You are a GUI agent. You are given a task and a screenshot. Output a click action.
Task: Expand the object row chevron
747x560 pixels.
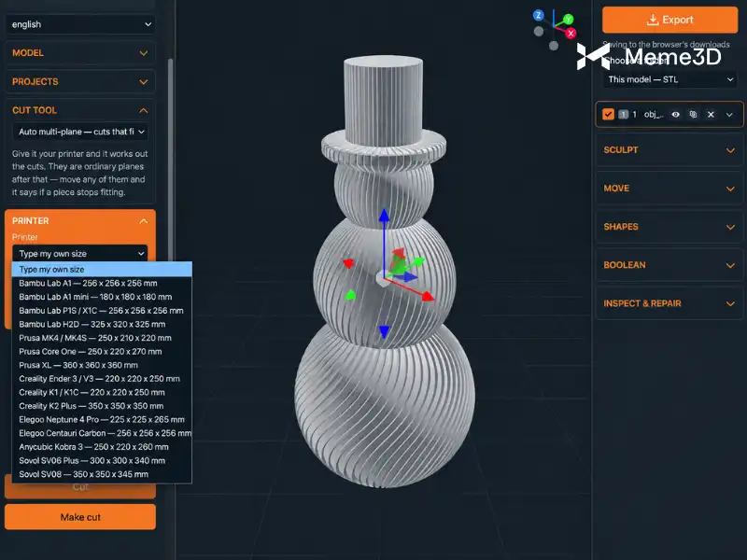[729, 114]
